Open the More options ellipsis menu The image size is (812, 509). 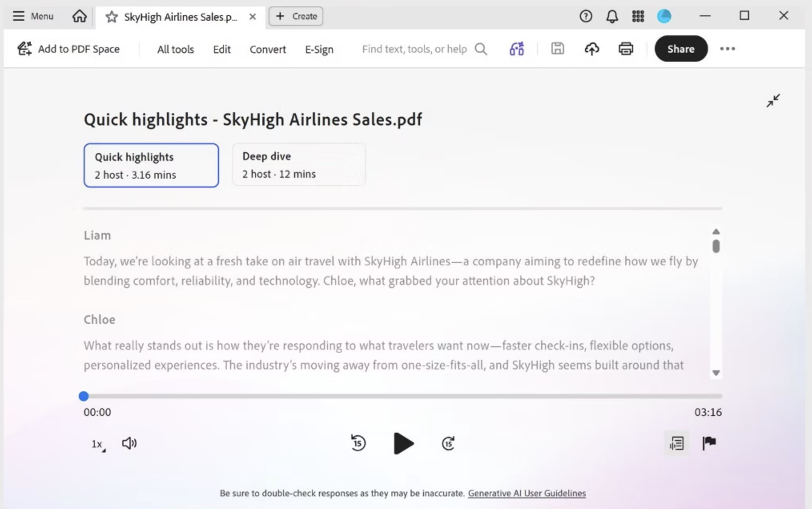pos(728,48)
